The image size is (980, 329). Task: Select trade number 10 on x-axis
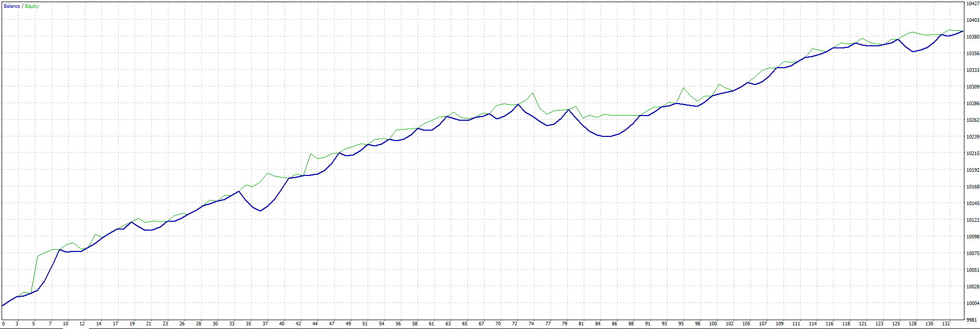tap(66, 324)
